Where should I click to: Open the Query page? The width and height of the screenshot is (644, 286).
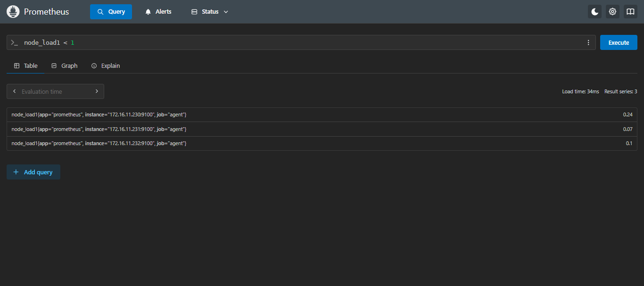coord(111,12)
